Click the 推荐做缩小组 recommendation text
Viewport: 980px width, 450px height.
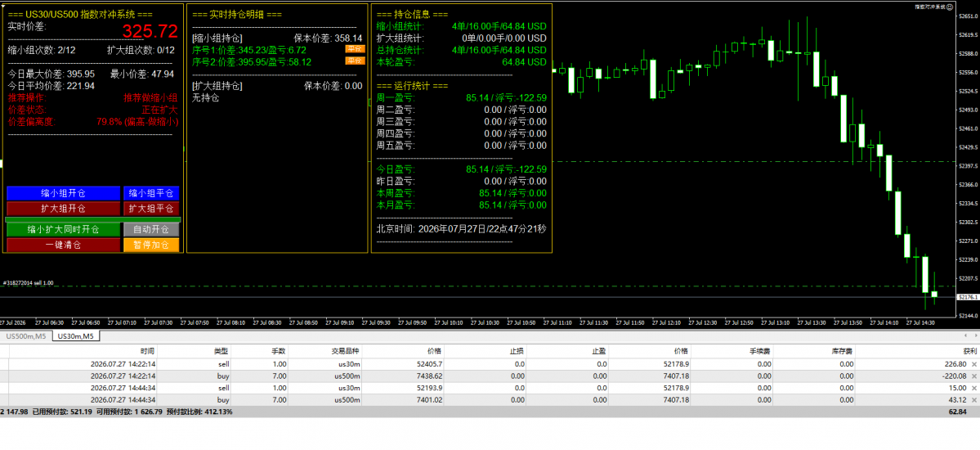[151, 97]
